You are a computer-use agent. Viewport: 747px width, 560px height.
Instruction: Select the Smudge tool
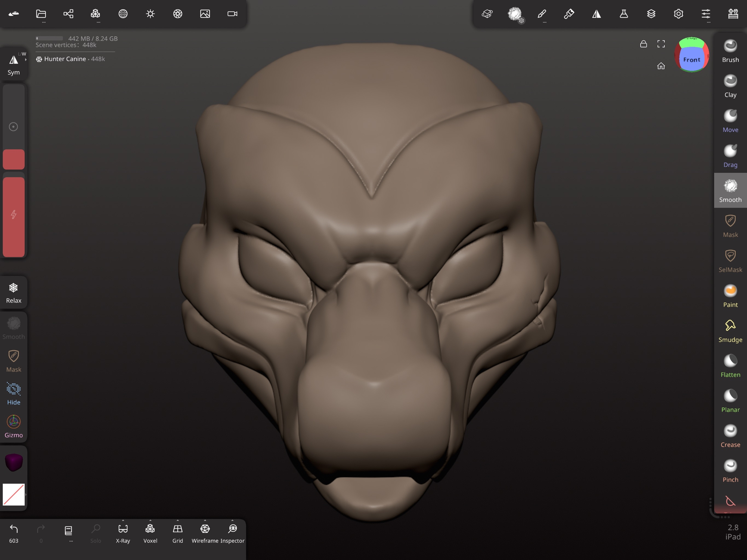click(x=730, y=331)
